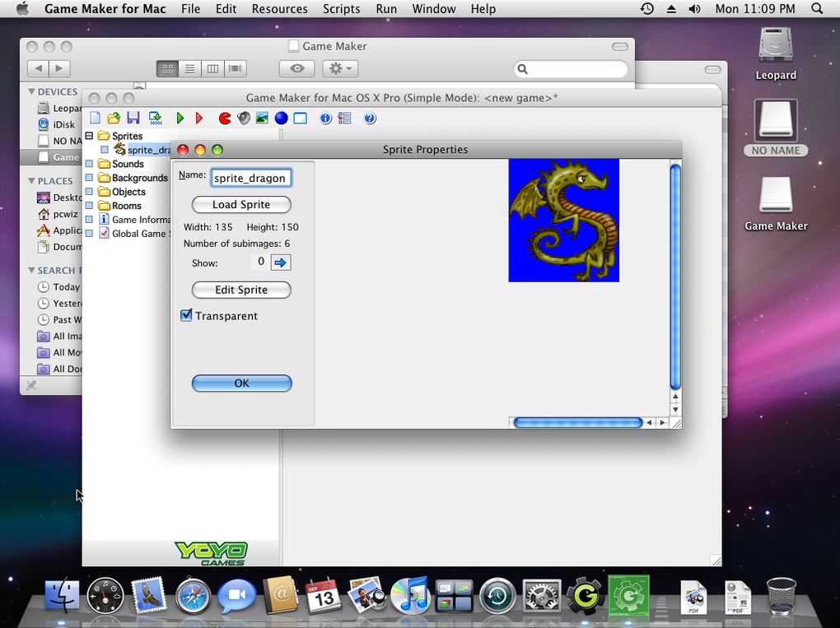840x628 pixels.
Task: Click the floppy disk save icon
Action: [133, 119]
